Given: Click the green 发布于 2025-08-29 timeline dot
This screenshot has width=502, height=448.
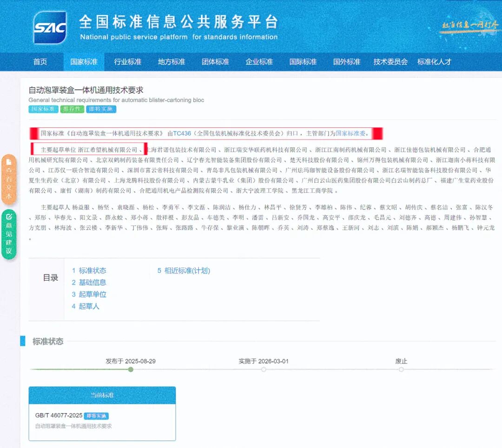Looking at the screenshot, I should (x=131, y=369).
